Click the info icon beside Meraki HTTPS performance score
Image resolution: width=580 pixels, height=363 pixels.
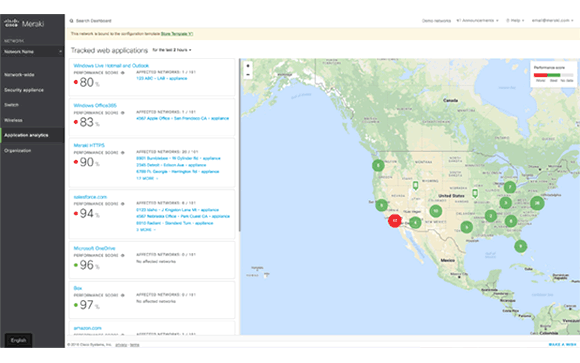point(123,152)
